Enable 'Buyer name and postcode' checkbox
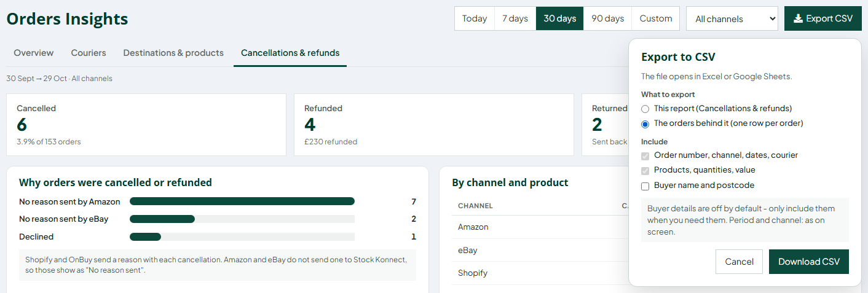 point(645,186)
